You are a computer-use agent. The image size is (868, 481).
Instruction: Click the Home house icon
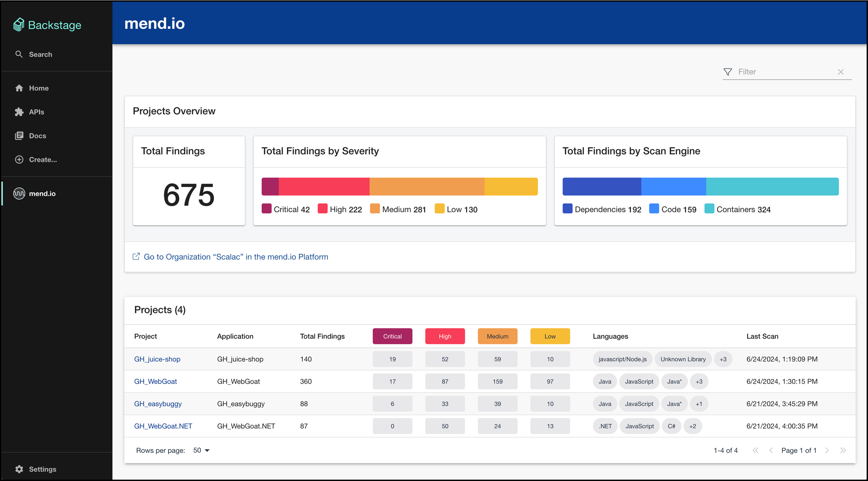point(19,88)
